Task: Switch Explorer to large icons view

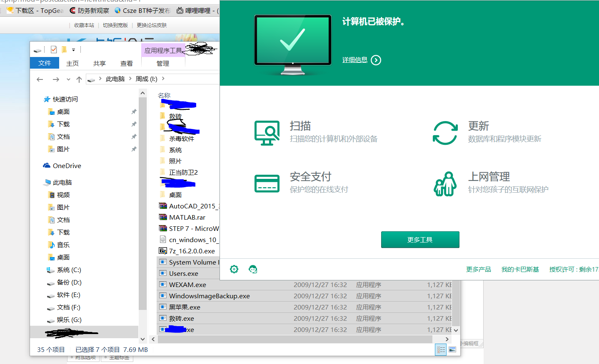Action: (x=453, y=350)
